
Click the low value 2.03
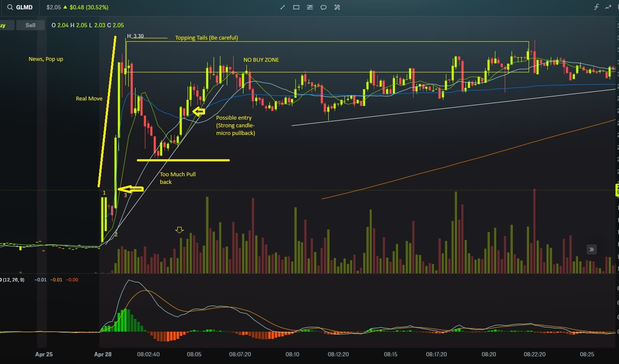pyautogui.click(x=100, y=25)
